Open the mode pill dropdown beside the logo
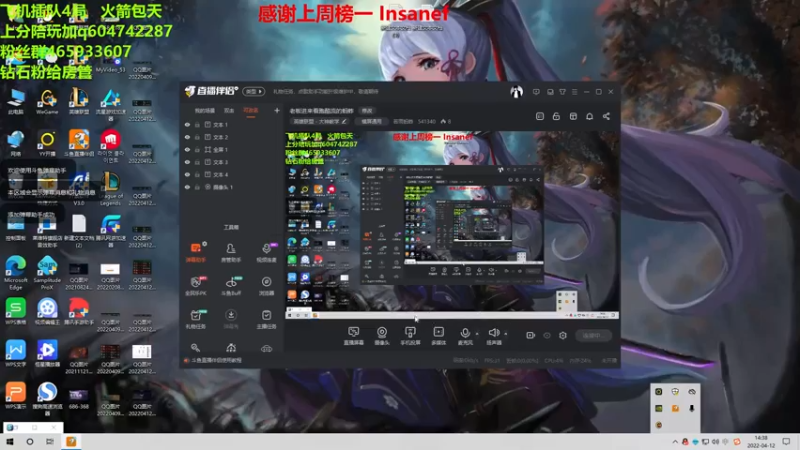 (254, 92)
